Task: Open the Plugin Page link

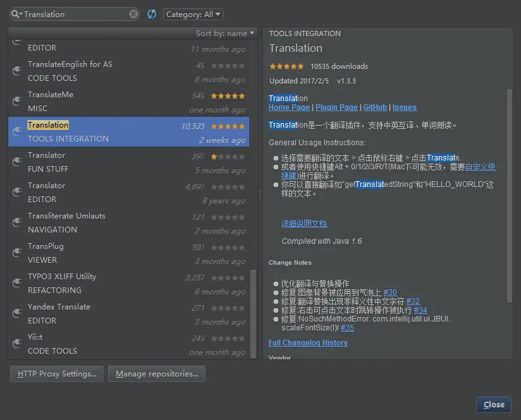Action: pyautogui.click(x=336, y=107)
